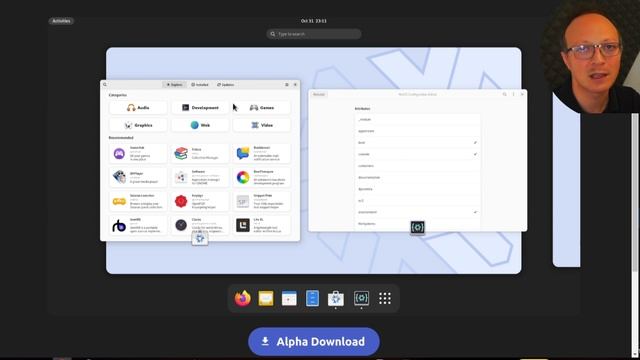Open the red seal icon app card
The height and width of the screenshot is (360, 640).
[200, 201]
